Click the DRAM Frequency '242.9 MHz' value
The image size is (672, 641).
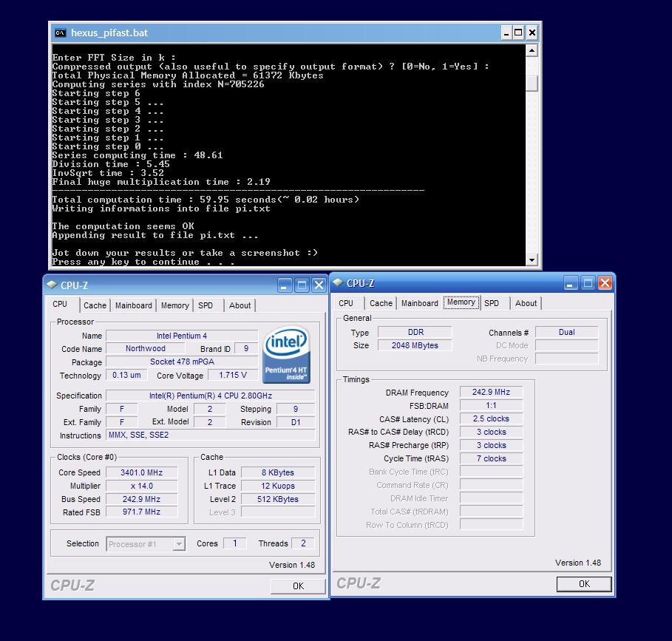(x=491, y=392)
